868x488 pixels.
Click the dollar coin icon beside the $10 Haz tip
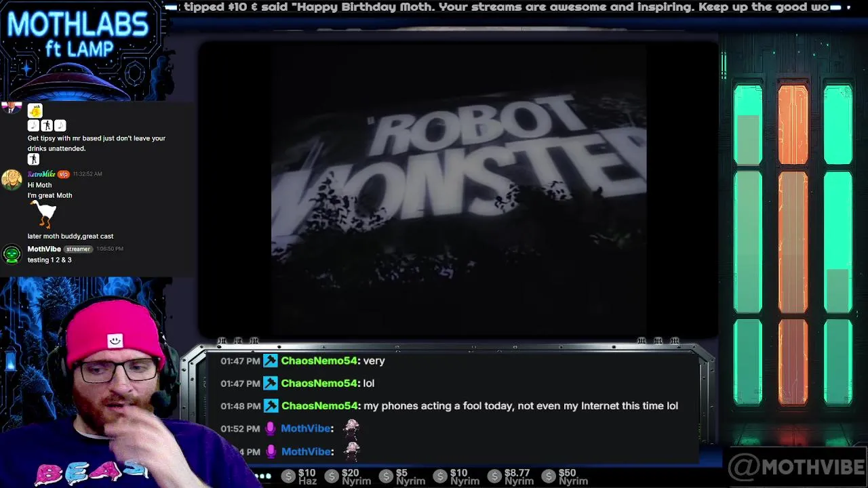tap(288, 477)
